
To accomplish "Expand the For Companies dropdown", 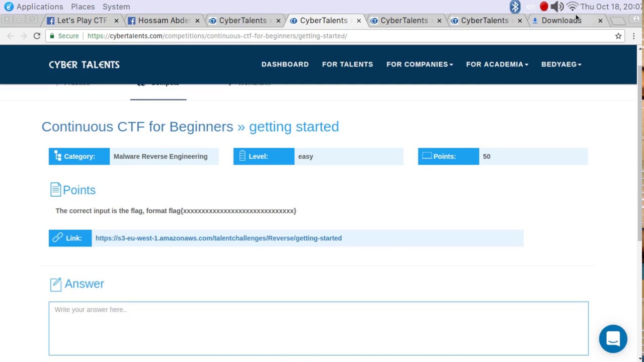I will point(420,64).
